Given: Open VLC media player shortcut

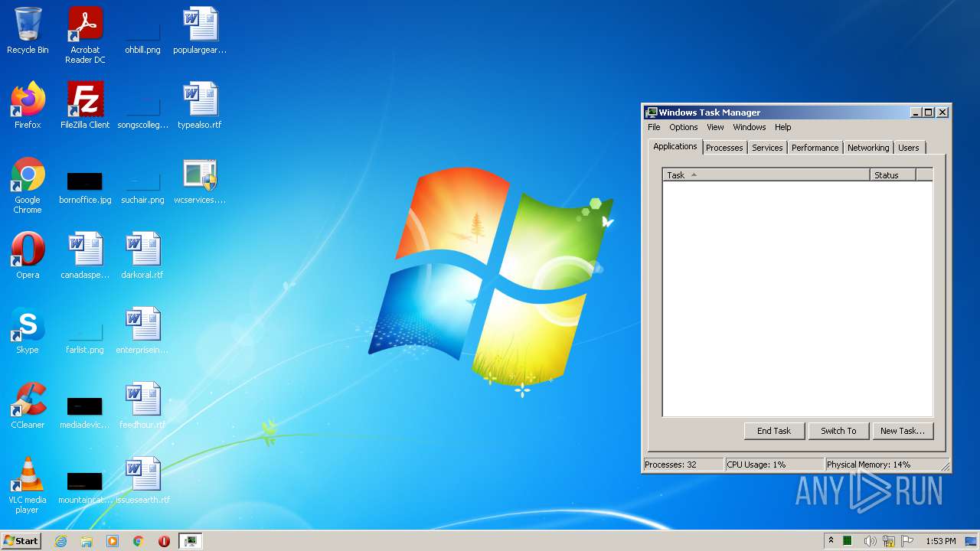Looking at the screenshot, I should click(x=28, y=485).
